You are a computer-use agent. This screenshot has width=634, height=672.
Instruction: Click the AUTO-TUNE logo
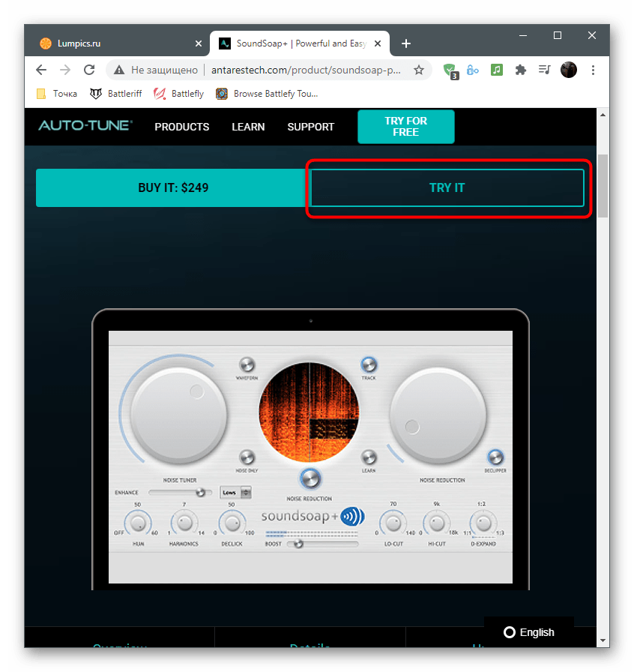(85, 125)
